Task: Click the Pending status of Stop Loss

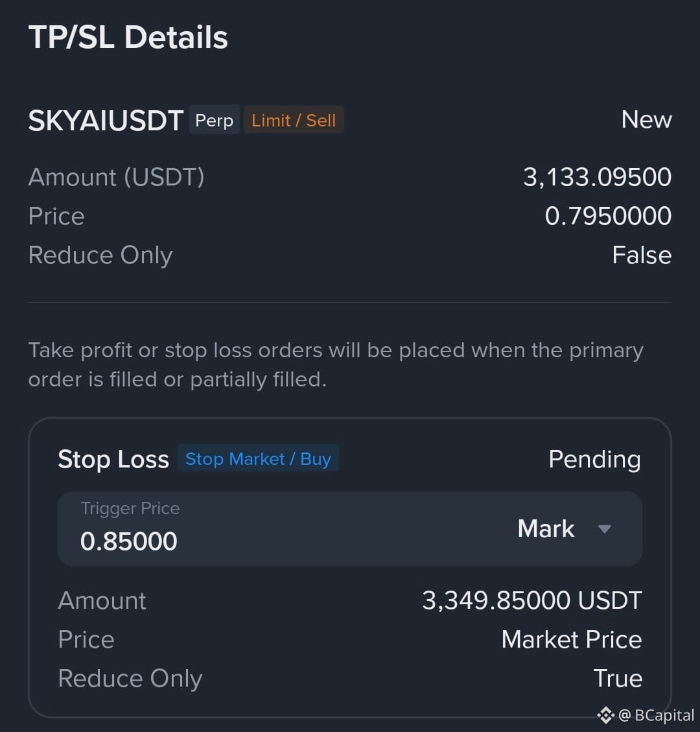Action: [x=594, y=460]
